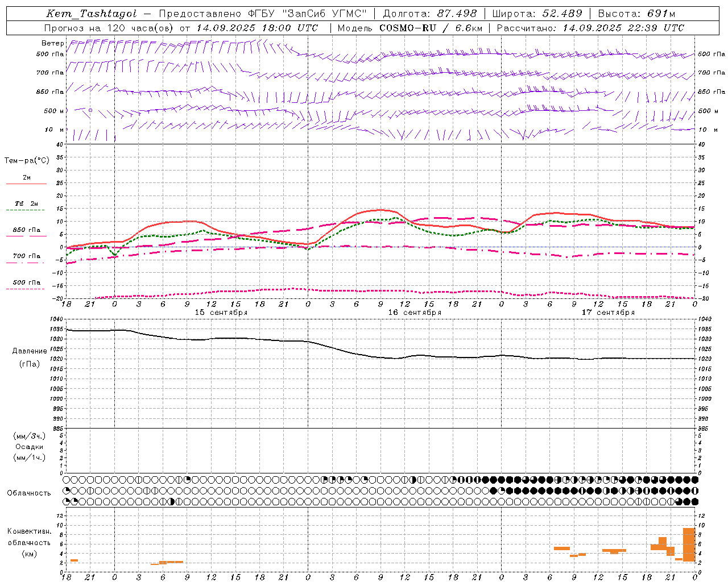
Task: Click the (гПа) unit under Давление
Action: 30,364
